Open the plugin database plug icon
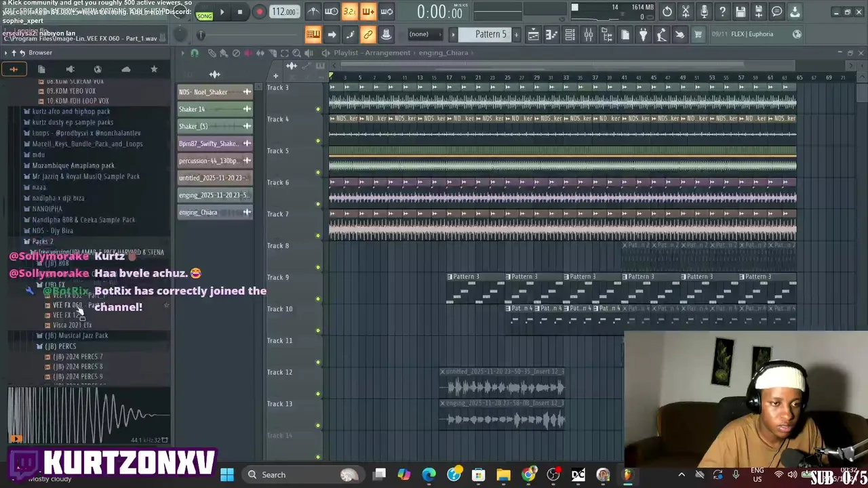This screenshot has height=488, width=868. tap(644, 35)
